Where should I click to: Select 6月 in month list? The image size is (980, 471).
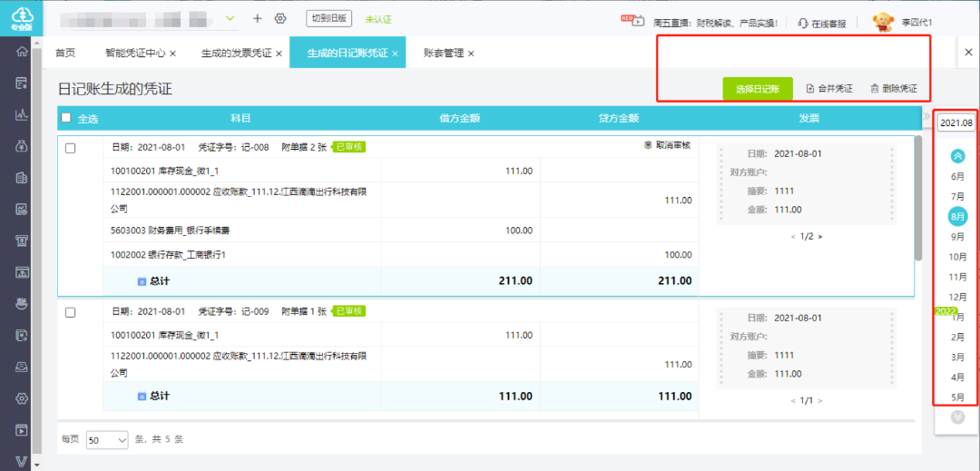click(x=957, y=177)
